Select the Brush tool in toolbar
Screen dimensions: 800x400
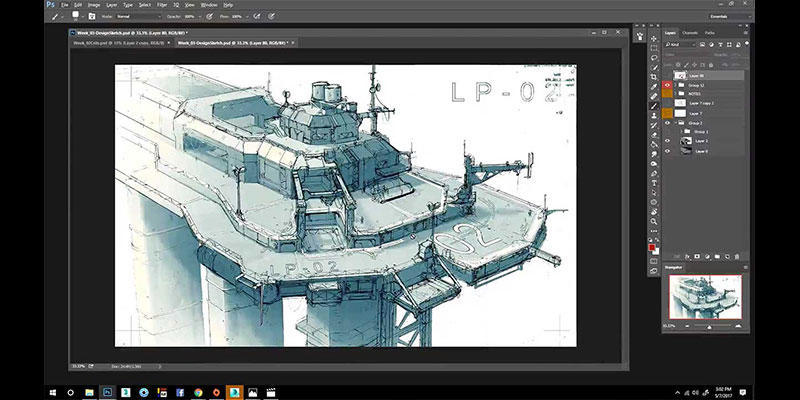click(x=653, y=105)
